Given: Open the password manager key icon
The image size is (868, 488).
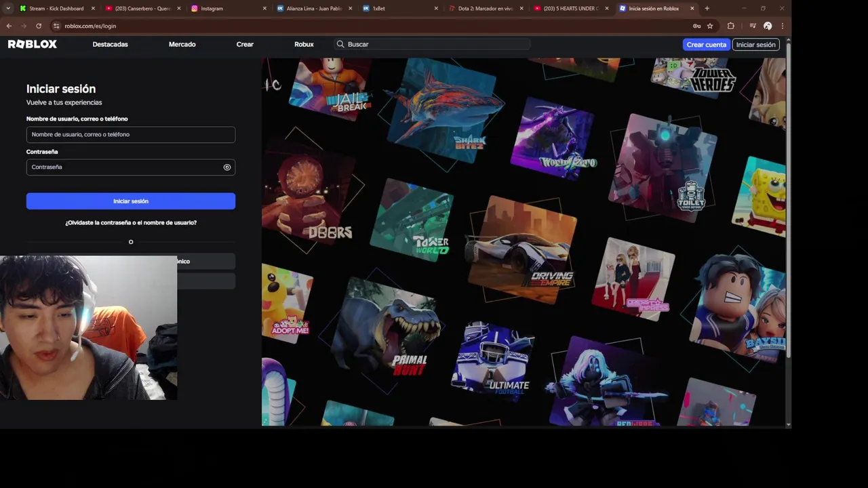Looking at the screenshot, I should coord(696,26).
